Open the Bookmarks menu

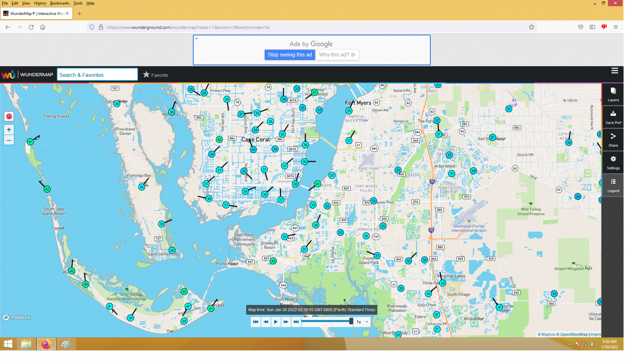pyautogui.click(x=60, y=3)
